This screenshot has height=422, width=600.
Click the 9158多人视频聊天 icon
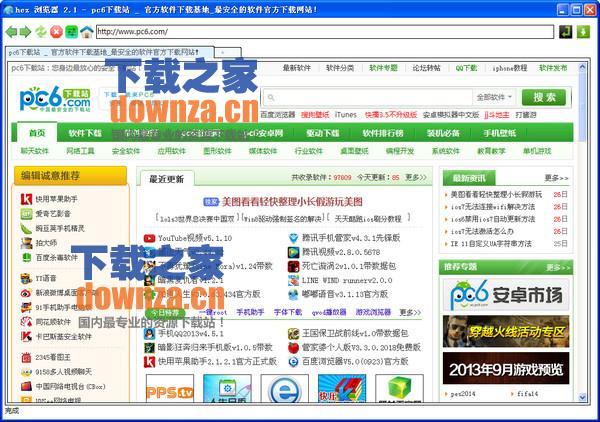(26, 372)
